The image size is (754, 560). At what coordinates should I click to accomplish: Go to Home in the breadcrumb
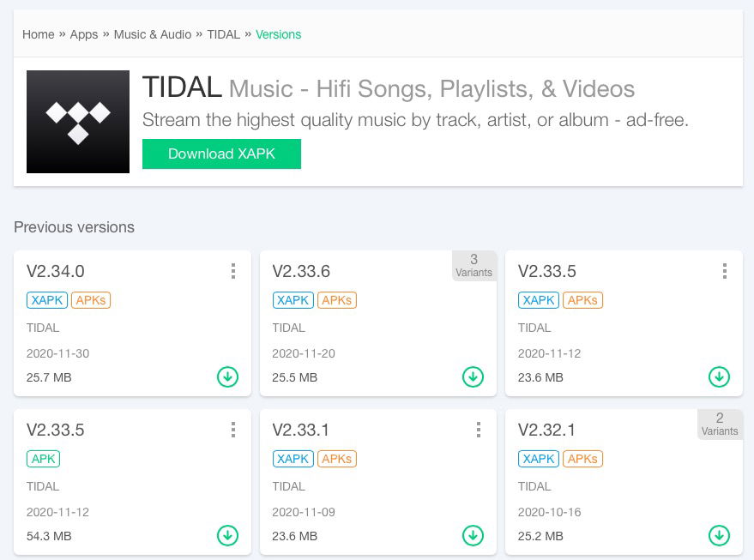pos(39,34)
